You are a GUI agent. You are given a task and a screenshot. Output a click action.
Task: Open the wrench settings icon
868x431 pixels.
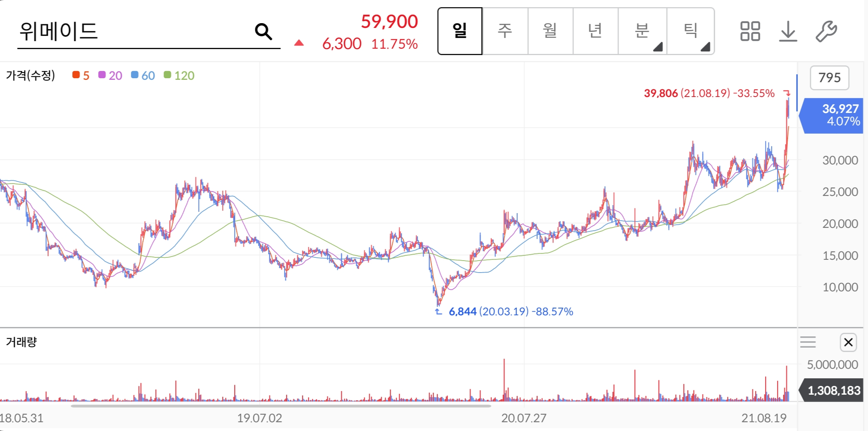coord(826,31)
